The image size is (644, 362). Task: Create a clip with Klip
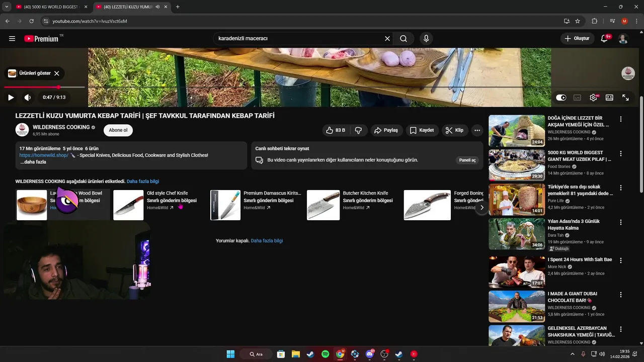(454, 130)
